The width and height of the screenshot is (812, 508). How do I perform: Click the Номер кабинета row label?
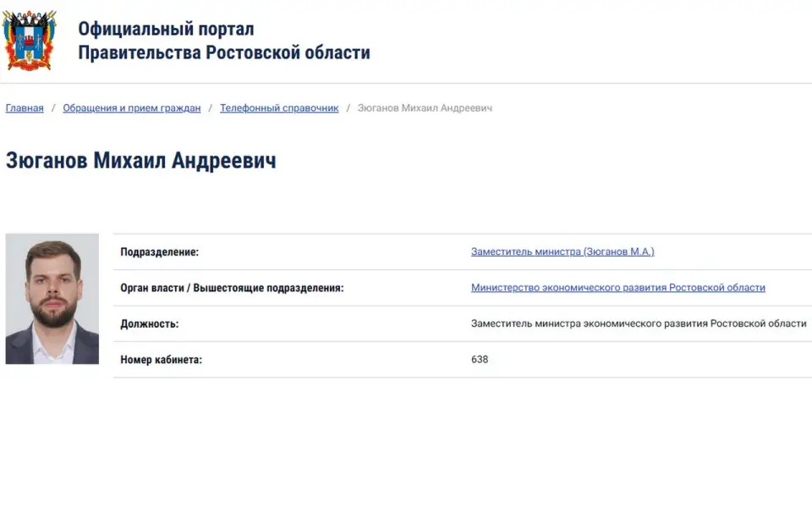161,359
